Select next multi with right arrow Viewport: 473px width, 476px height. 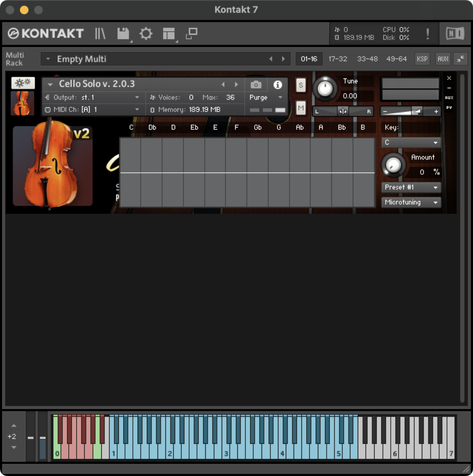point(283,59)
